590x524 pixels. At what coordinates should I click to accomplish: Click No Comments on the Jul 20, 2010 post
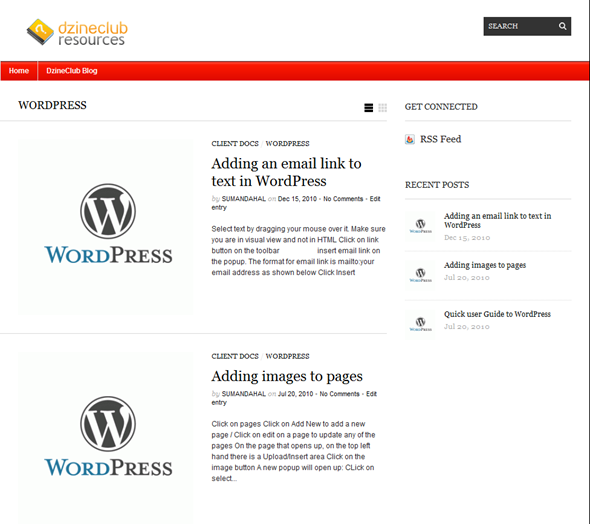pyautogui.click(x=339, y=394)
